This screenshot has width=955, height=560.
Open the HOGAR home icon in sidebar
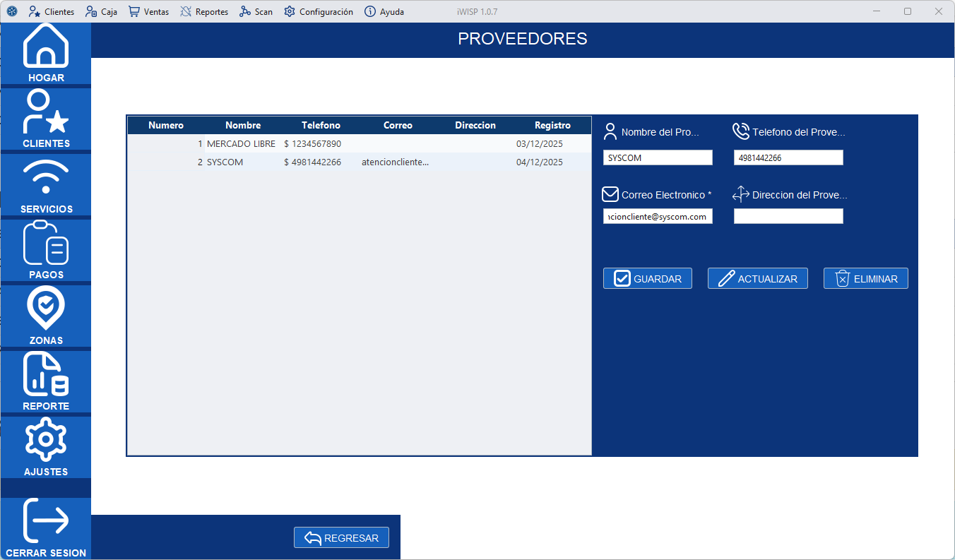click(45, 46)
